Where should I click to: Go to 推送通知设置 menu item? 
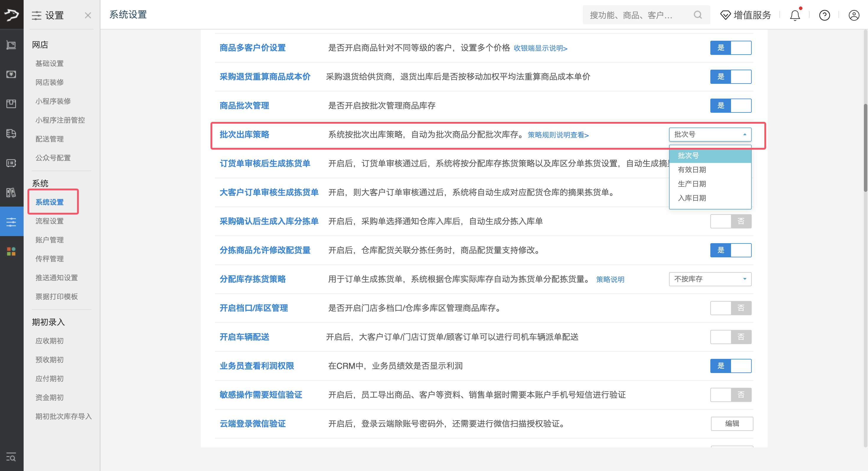click(57, 278)
